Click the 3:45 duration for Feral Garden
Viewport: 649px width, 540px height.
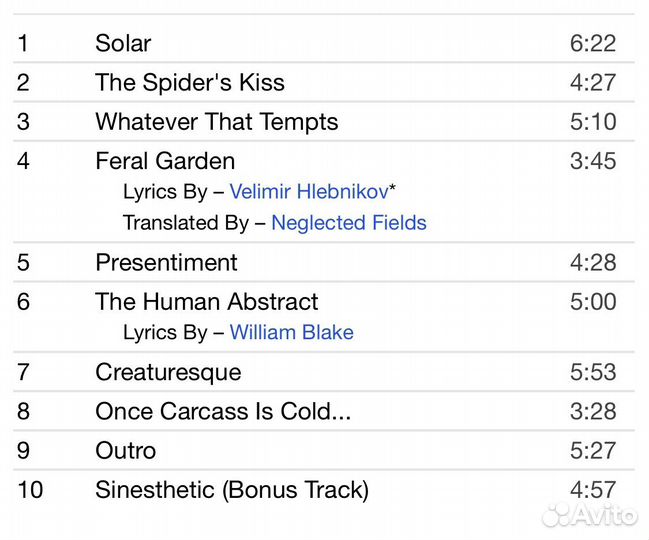(x=593, y=161)
